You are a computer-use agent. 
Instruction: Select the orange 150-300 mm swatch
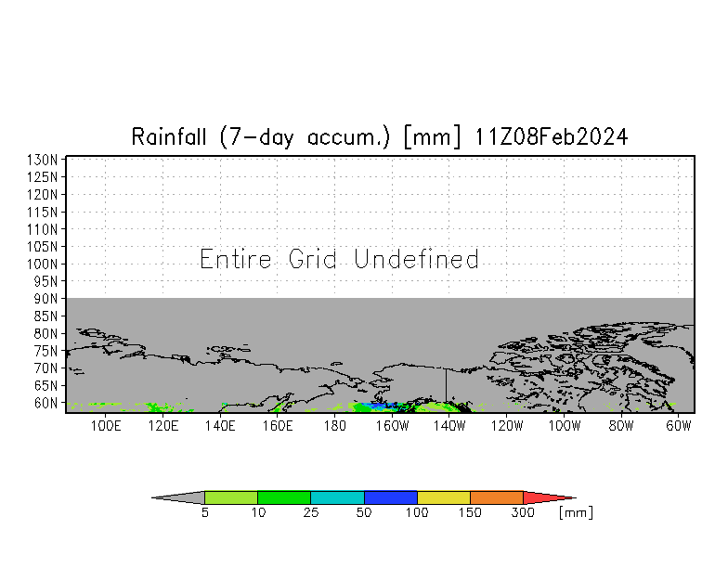click(x=497, y=497)
